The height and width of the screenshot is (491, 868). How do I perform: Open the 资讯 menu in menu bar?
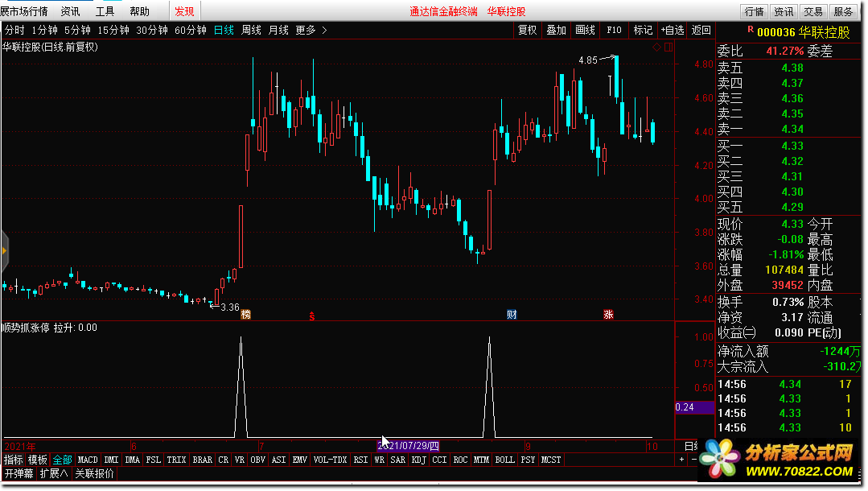pos(70,11)
